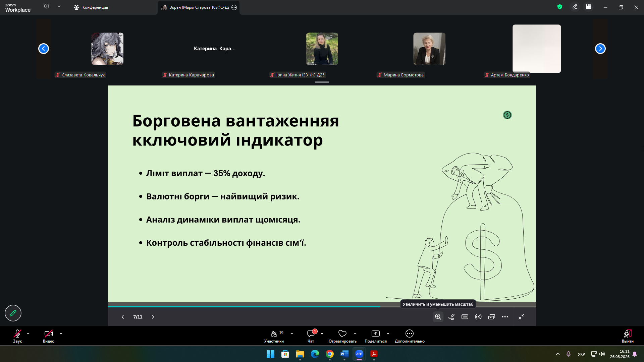644x362 pixels.
Task: Open the green encryption shield icon
Action: 560,7
